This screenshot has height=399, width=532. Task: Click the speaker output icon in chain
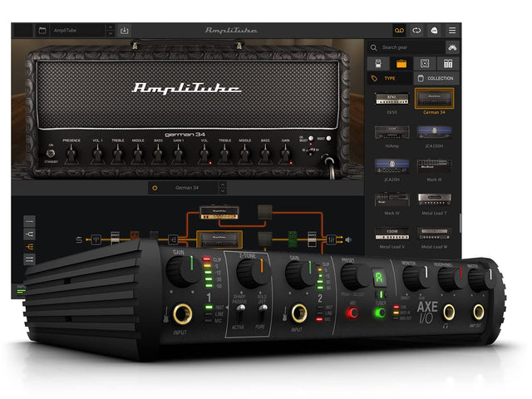coord(348,240)
